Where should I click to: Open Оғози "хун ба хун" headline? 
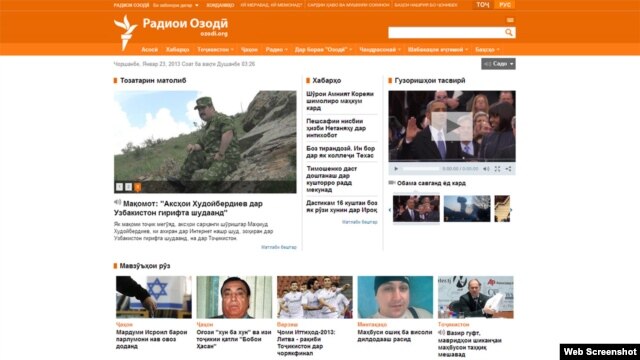(x=234, y=339)
